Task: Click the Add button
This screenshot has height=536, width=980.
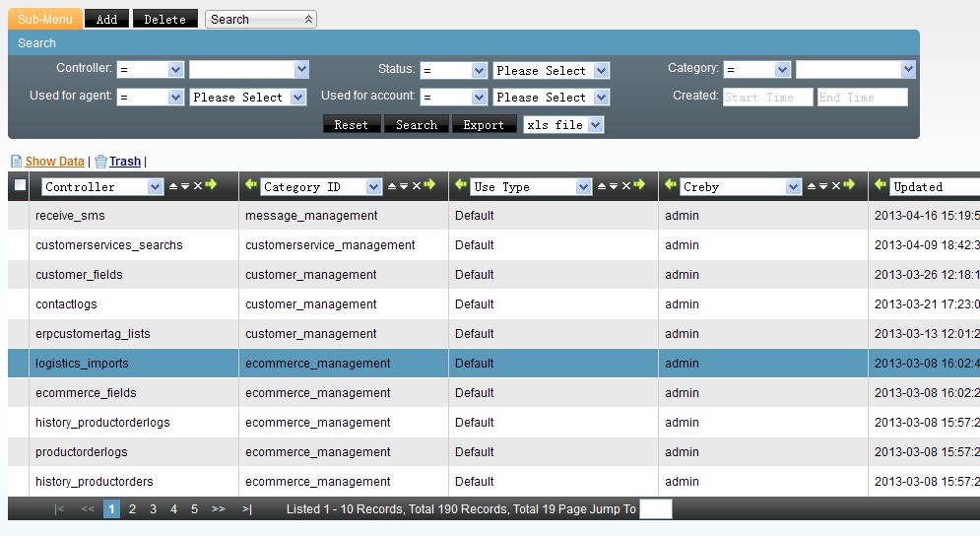Action: tap(106, 19)
